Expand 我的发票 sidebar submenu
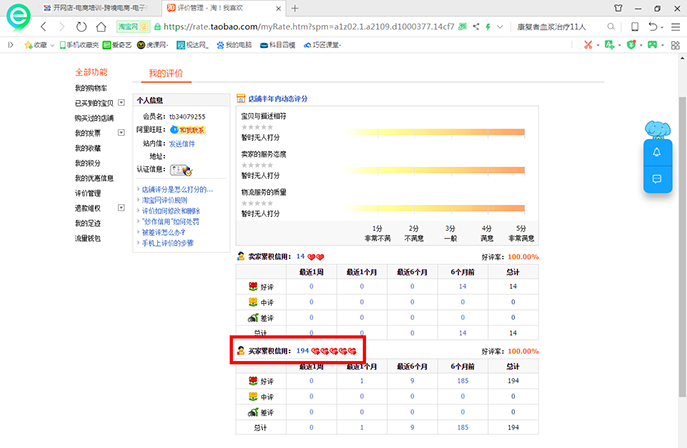This screenshot has height=448, width=687. point(122,133)
